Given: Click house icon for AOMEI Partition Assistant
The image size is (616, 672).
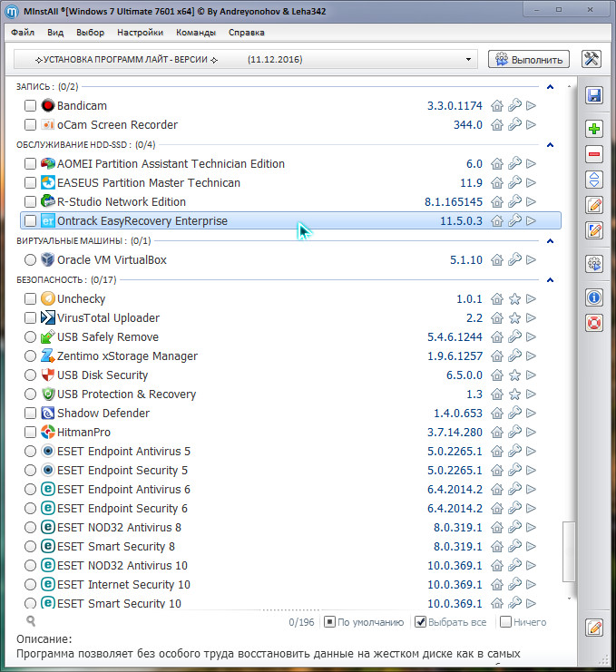Looking at the screenshot, I should click(x=497, y=164).
